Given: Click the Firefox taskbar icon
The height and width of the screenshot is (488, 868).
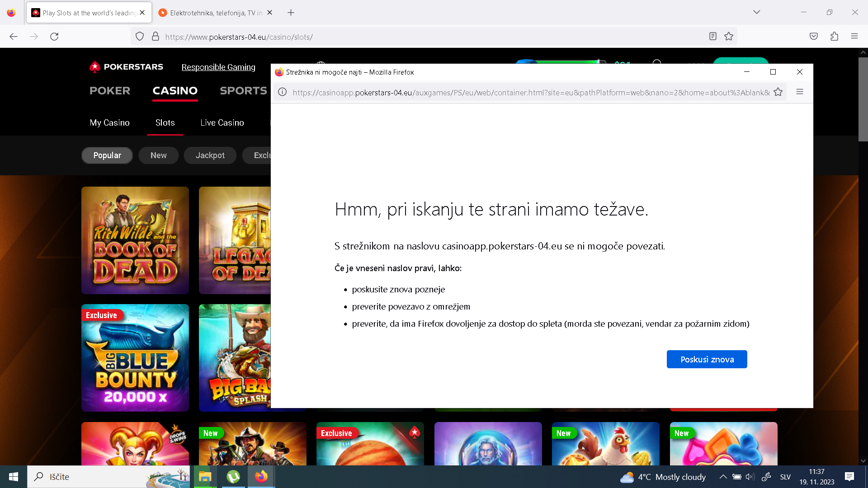Looking at the screenshot, I should (261, 477).
